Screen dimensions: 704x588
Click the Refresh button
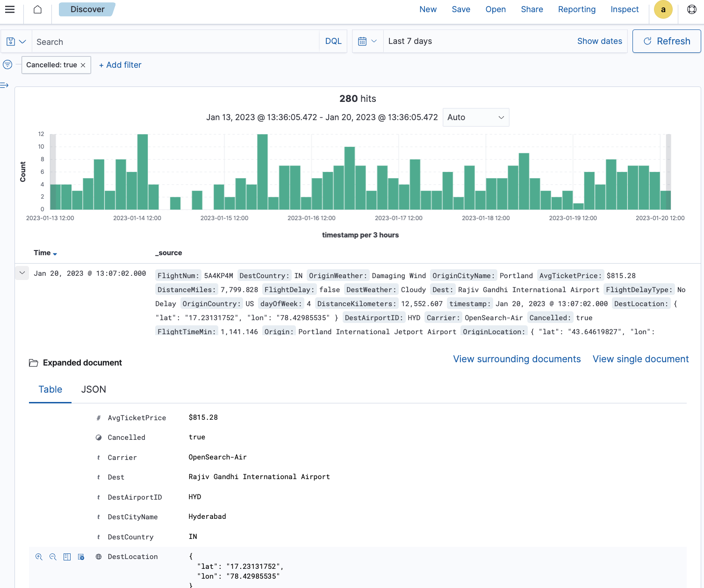tap(667, 41)
